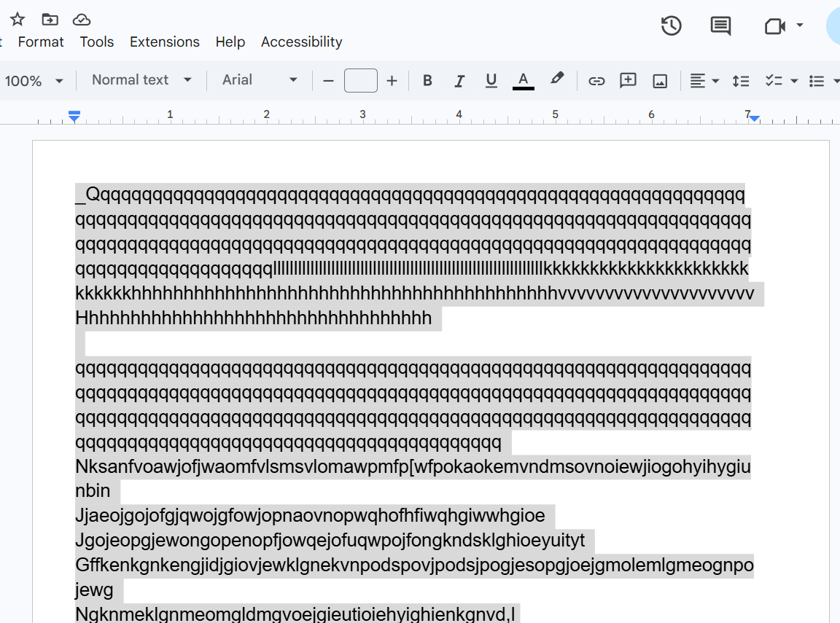The height and width of the screenshot is (623, 840).
Task: Click the line starting with Gffkenkgnkengjidj
Action: (x=414, y=565)
